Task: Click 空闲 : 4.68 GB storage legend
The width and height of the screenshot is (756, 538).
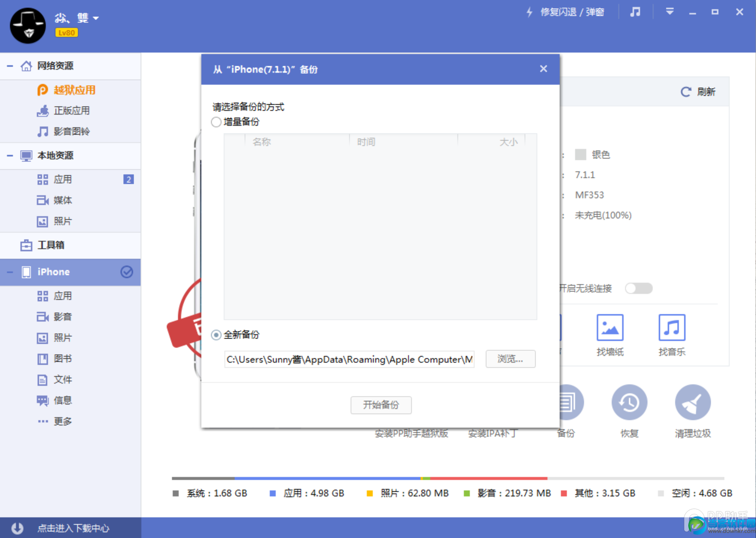Action: pos(695,493)
